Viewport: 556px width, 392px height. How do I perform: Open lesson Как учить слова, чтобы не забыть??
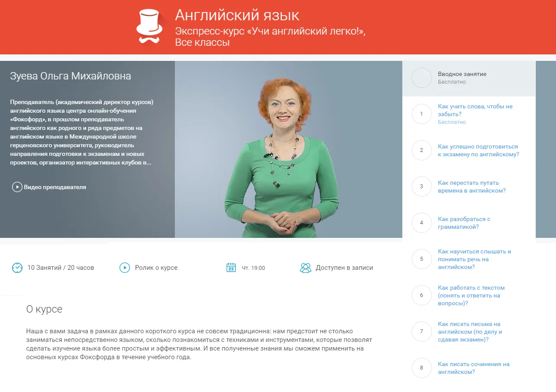click(x=475, y=110)
